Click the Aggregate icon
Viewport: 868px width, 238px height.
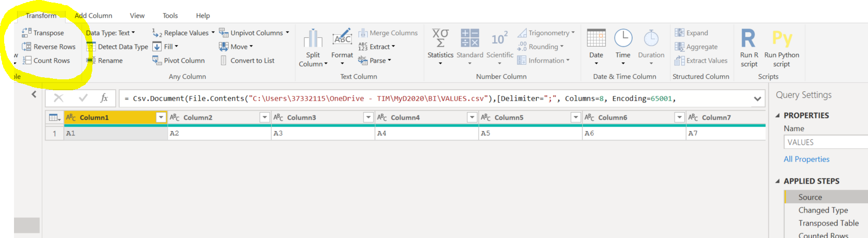click(679, 47)
